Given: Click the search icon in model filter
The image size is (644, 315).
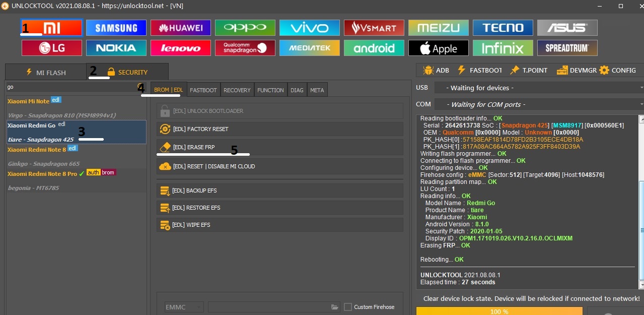Looking at the screenshot, I should click(140, 87).
